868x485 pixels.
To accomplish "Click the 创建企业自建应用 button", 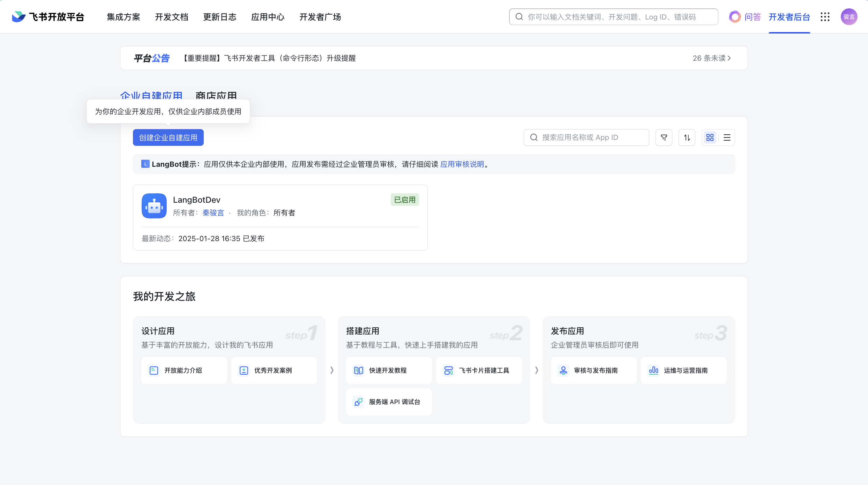I will (x=168, y=137).
